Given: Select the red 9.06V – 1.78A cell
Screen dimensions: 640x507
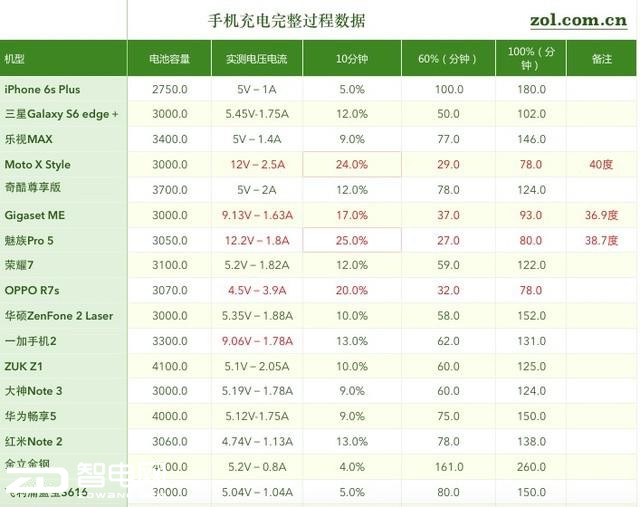Looking at the screenshot, I should pos(257,341).
